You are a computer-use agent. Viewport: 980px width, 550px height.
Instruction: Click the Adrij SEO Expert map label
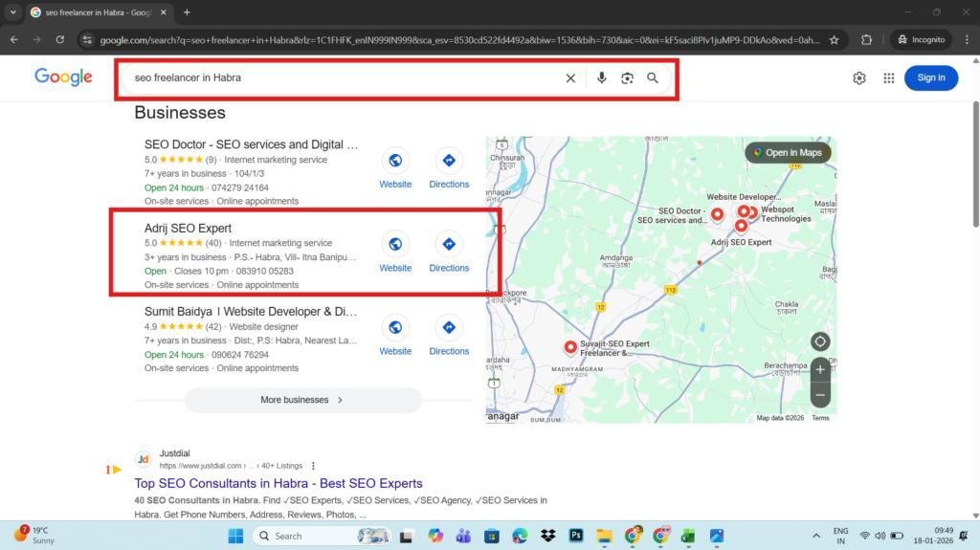click(x=742, y=243)
